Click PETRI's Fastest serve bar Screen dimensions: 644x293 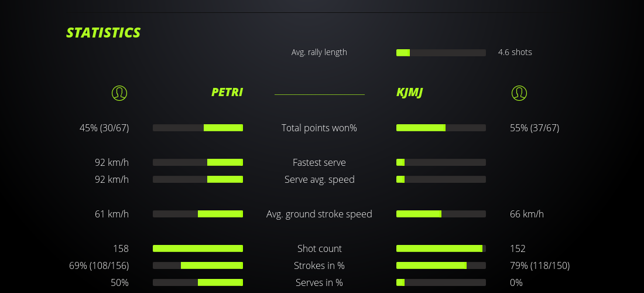click(x=198, y=162)
